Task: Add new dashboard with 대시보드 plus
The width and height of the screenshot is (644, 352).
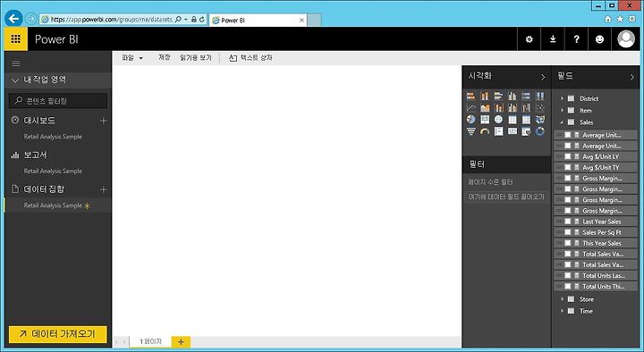Action: [104, 121]
